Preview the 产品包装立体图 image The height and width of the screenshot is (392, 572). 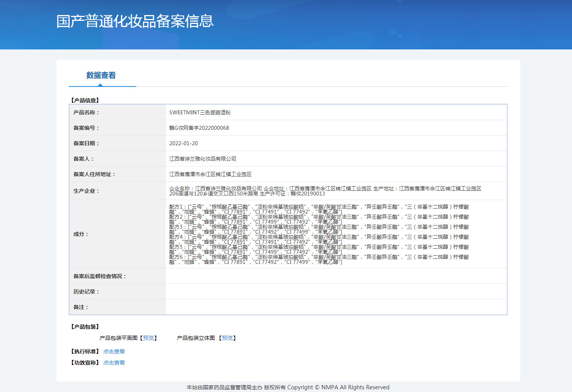tap(227, 338)
